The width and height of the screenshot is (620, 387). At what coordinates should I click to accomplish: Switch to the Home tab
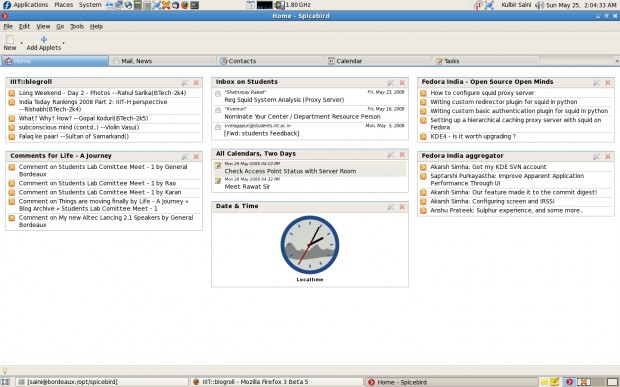(x=55, y=61)
